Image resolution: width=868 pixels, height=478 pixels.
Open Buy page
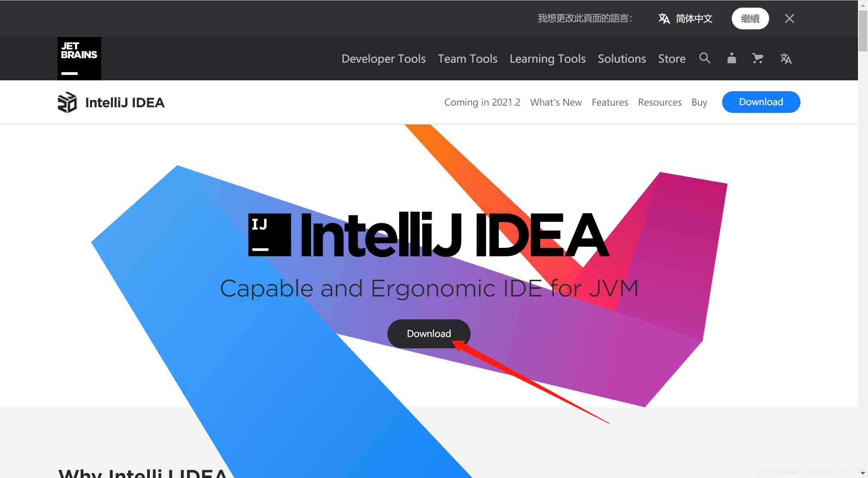pos(699,102)
